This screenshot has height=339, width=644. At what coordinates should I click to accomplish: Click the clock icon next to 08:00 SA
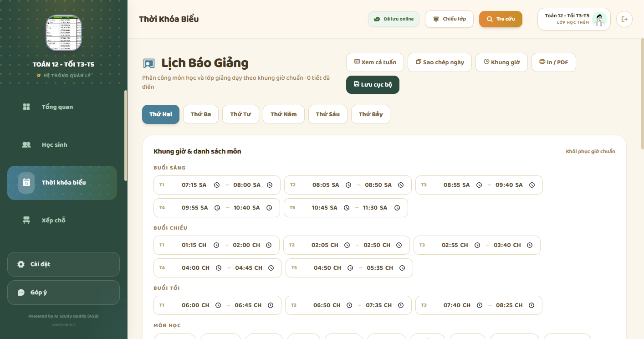pos(270,185)
